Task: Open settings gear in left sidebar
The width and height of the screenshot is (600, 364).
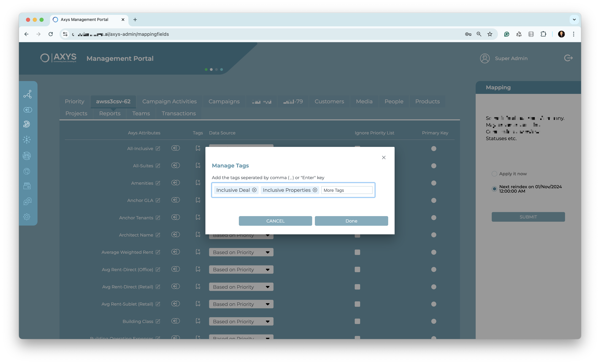Action: (x=27, y=217)
